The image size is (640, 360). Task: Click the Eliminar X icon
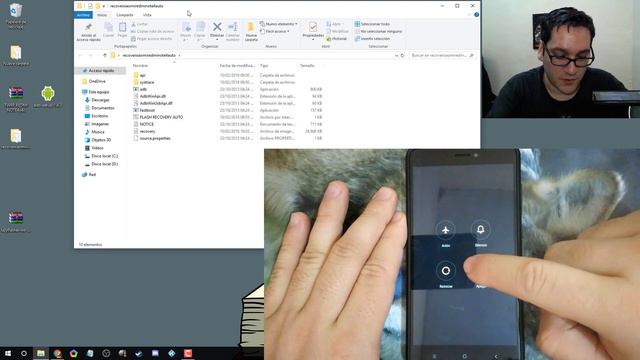click(217, 27)
